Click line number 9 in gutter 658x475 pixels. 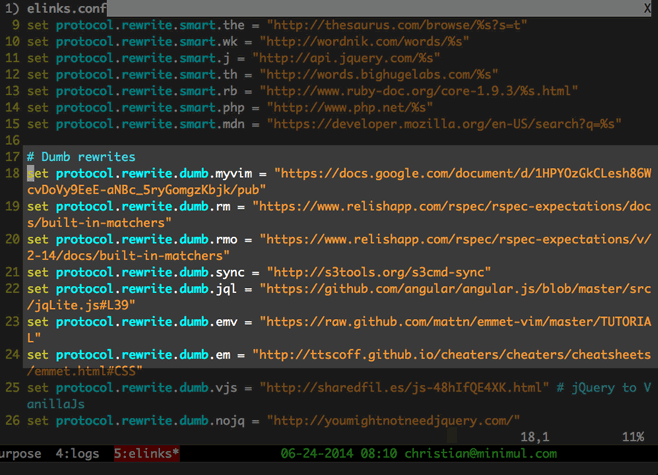pos(16,25)
